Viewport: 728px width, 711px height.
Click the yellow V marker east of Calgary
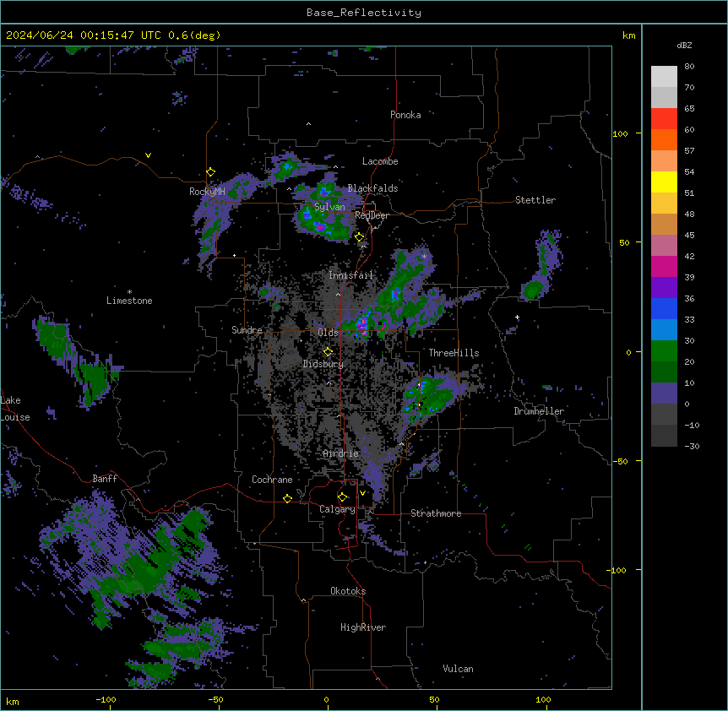pos(362,493)
